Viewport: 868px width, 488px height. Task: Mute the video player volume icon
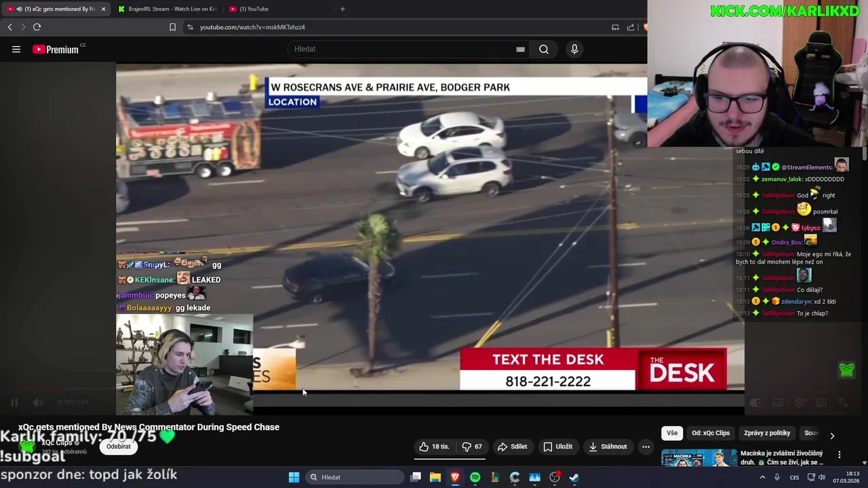38,403
